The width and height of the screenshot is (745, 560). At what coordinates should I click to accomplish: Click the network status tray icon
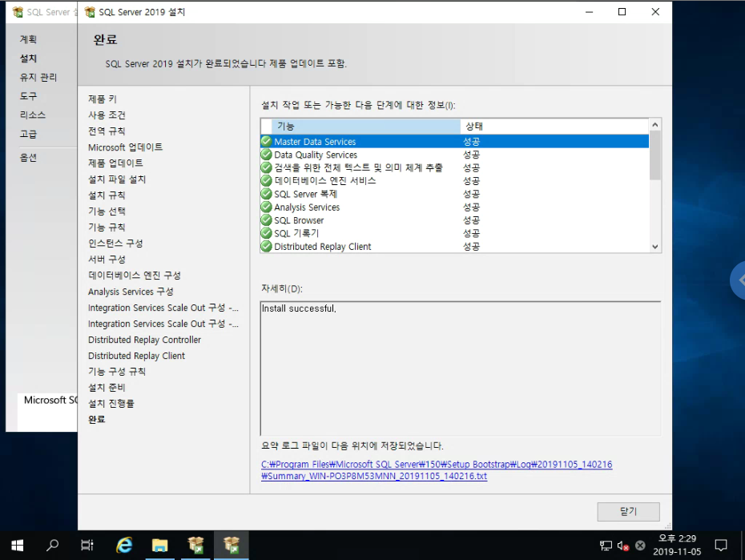click(606, 546)
